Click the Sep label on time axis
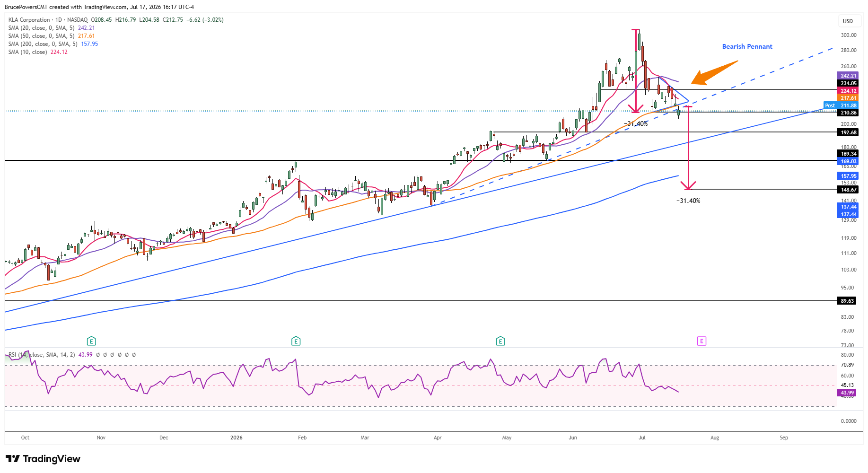Image resolution: width=868 pixels, height=473 pixels. 784,438
